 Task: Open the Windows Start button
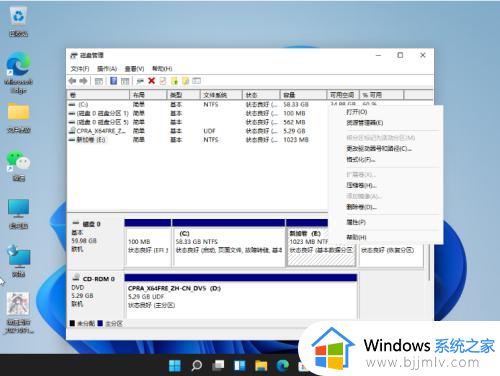[175, 366]
